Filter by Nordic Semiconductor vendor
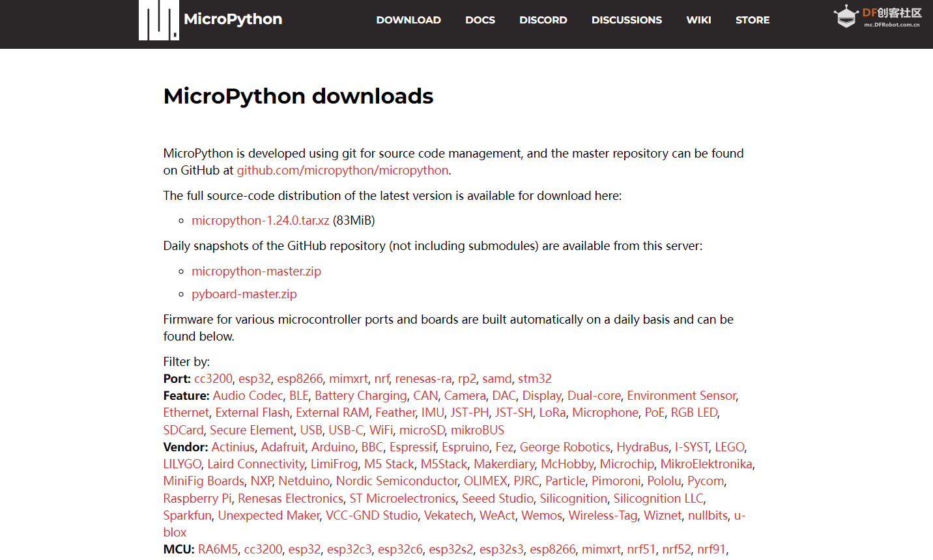 pos(397,481)
